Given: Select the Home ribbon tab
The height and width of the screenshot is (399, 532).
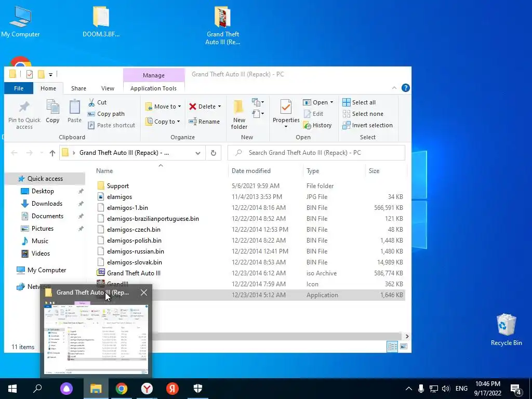Looking at the screenshot, I should (48, 88).
